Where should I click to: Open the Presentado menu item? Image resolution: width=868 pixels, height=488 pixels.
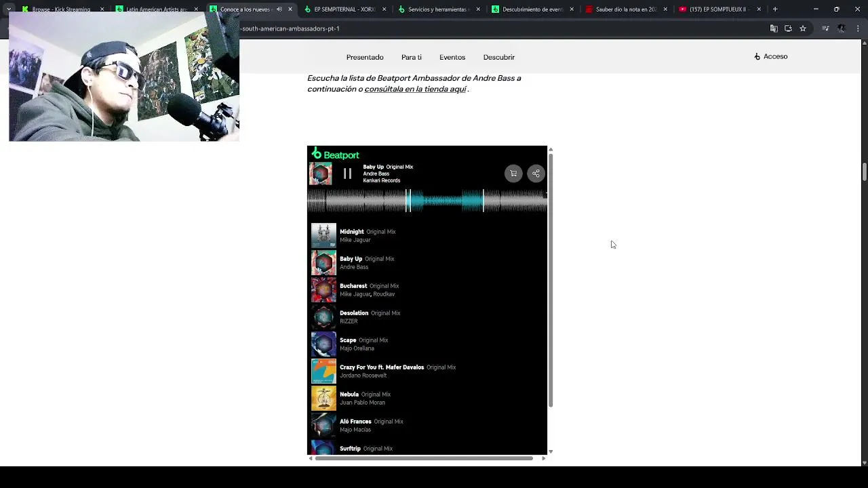point(365,57)
